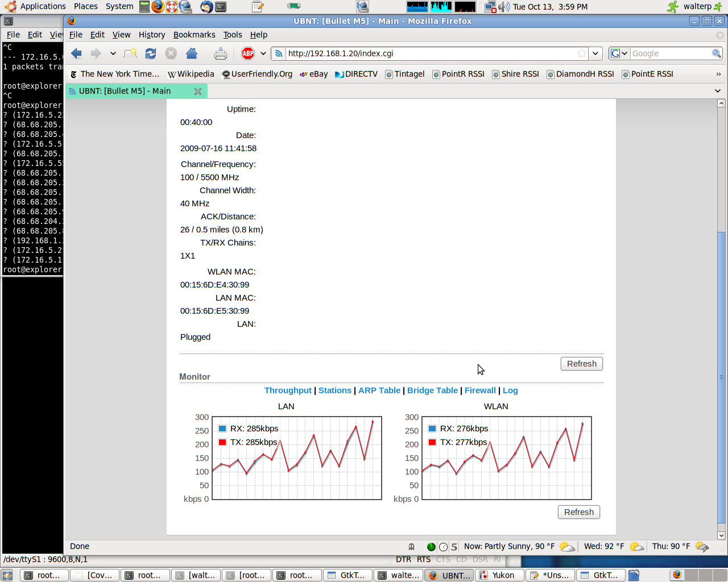The image size is (728, 582).
Task: Open the Bookmarks menu
Action: coord(194,35)
